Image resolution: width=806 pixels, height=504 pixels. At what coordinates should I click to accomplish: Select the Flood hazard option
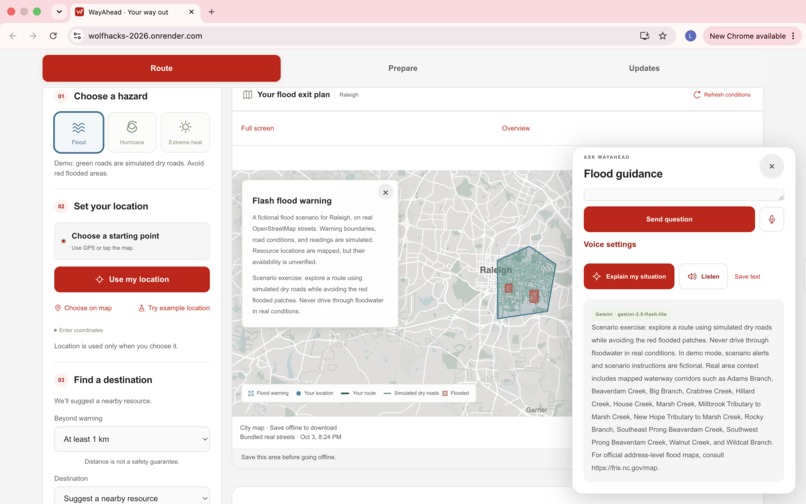tap(79, 133)
